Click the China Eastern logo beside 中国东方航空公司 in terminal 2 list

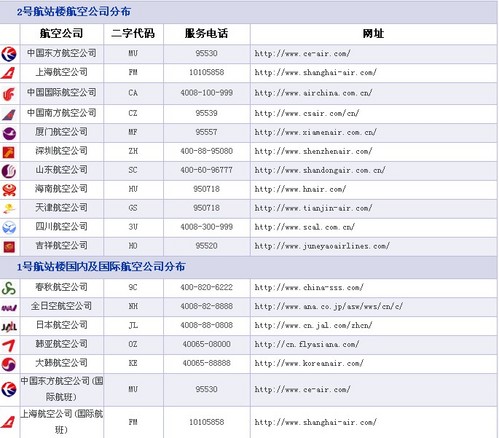point(9,54)
